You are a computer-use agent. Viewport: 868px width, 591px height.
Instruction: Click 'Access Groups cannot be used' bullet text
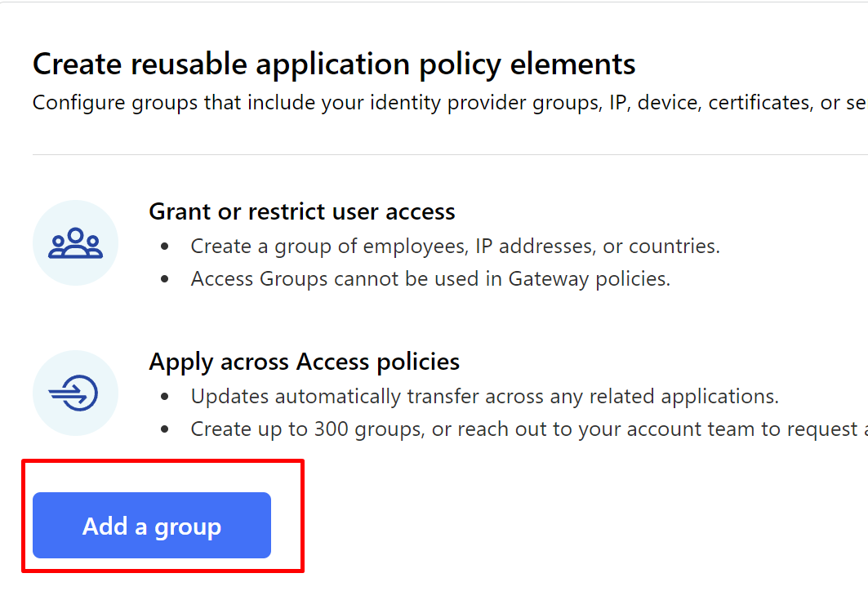[x=430, y=278]
